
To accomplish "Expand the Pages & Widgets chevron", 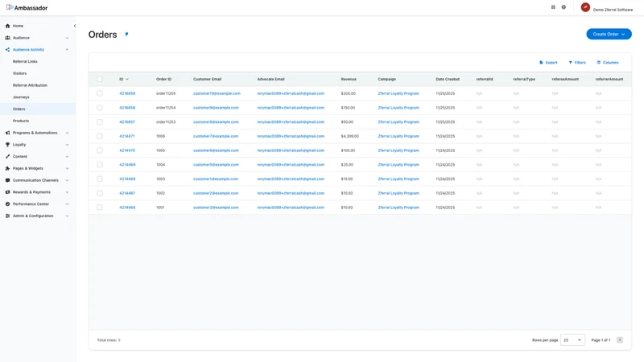I will 68,169.
